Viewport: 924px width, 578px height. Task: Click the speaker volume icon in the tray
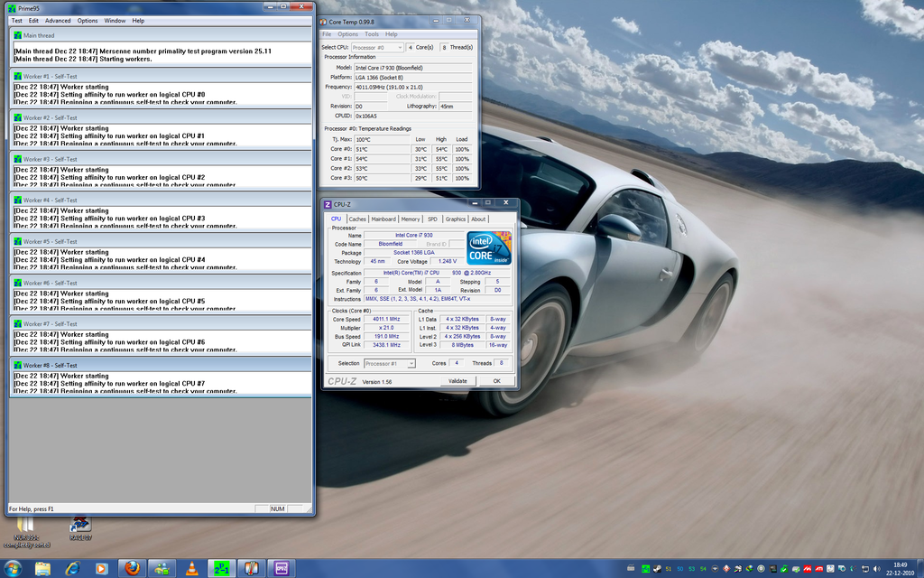pyautogui.click(x=876, y=569)
